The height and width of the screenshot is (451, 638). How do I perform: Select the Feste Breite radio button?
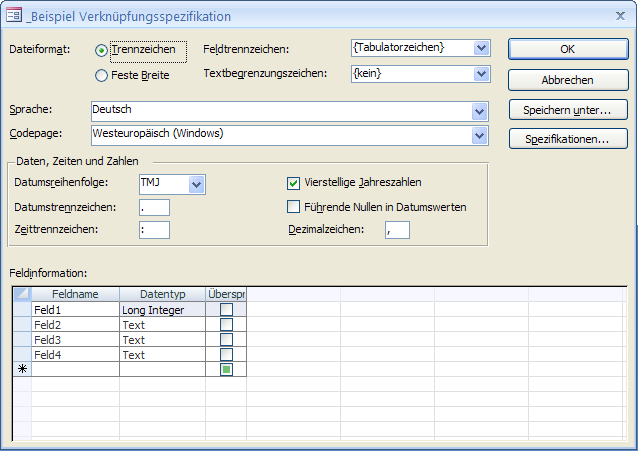(102, 75)
